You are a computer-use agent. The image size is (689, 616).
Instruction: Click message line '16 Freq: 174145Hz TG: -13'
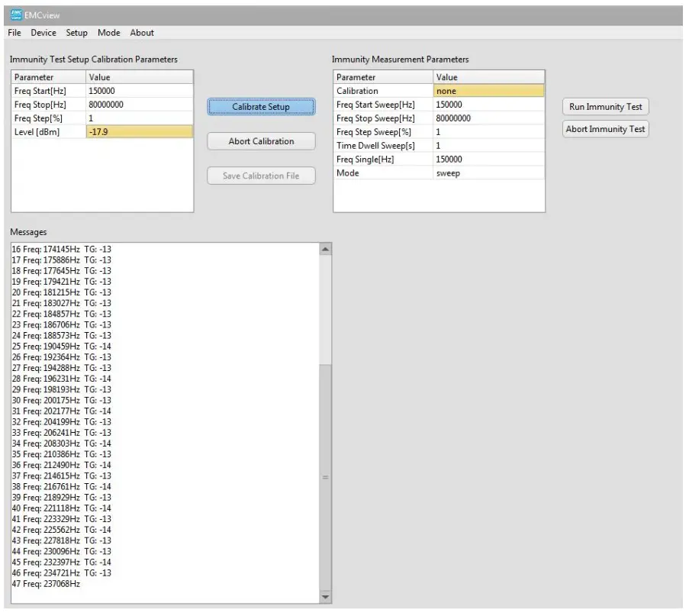pyautogui.click(x=62, y=250)
